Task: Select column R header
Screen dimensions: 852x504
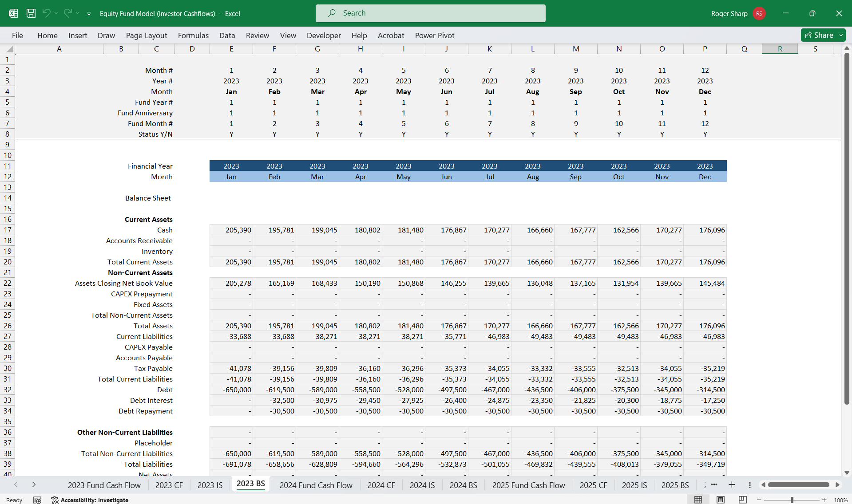Action: point(780,49)
